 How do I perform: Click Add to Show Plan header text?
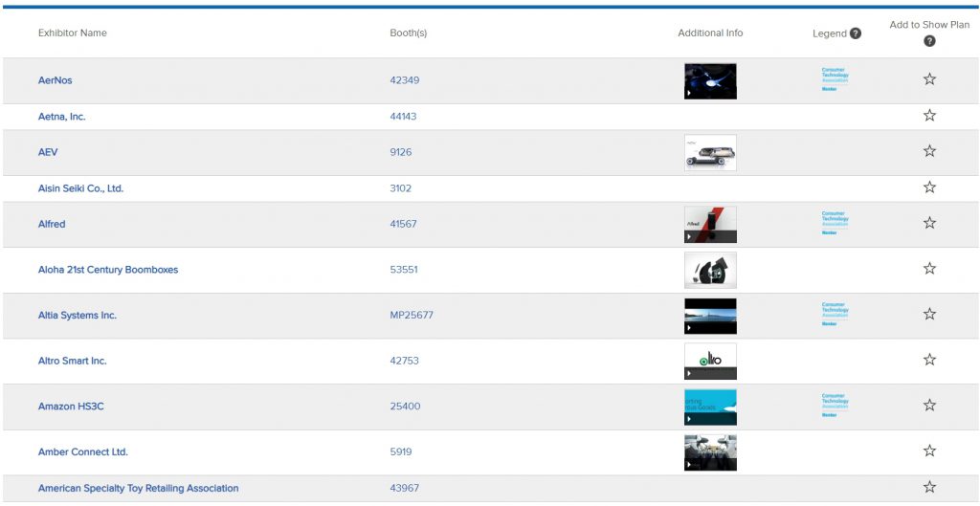[929, 25]
